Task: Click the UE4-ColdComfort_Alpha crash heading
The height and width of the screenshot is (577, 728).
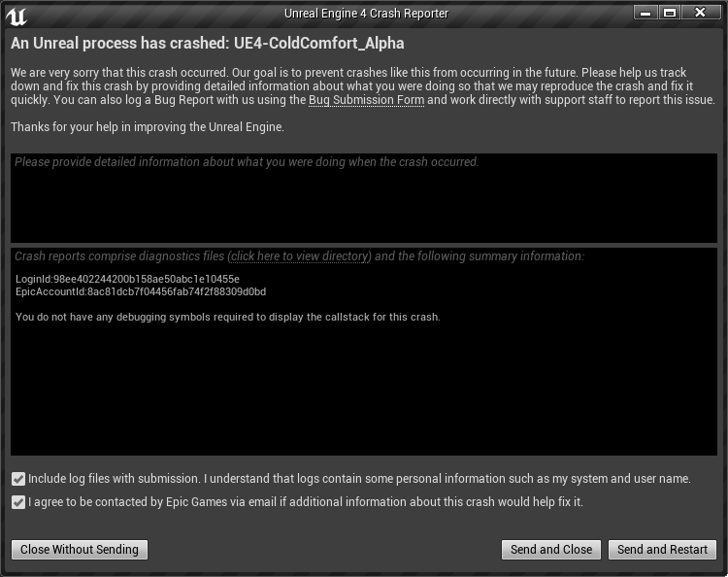Action: click(x=207, y=43)
